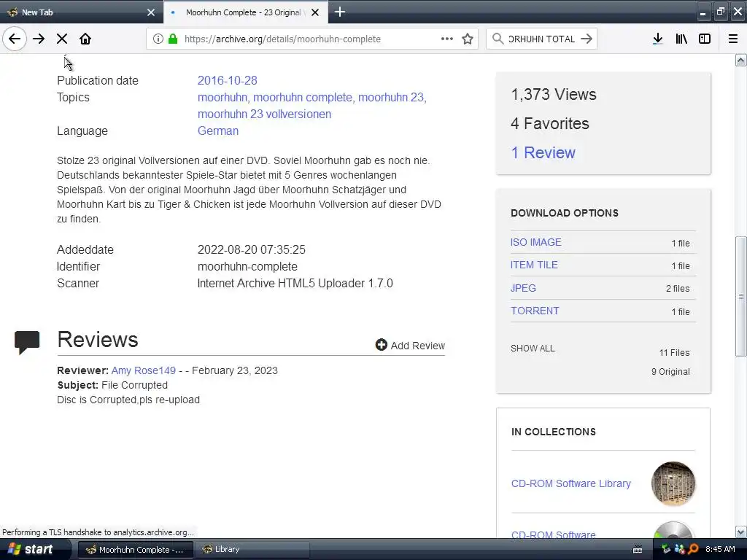Click the vertical scrollbar thumb
747x560 pixels.
740,296
